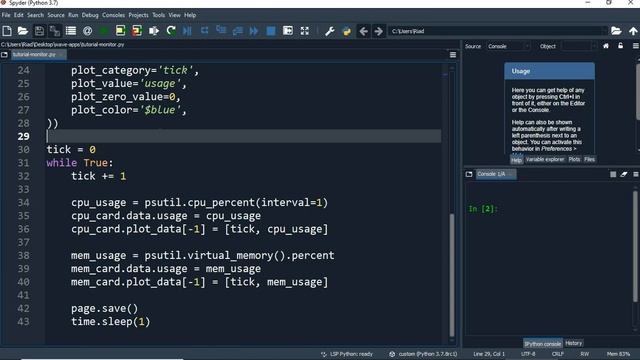This screenshot has height=360, width=640.
Task: Change to the parent directory
Action: (x=633, y=31)
